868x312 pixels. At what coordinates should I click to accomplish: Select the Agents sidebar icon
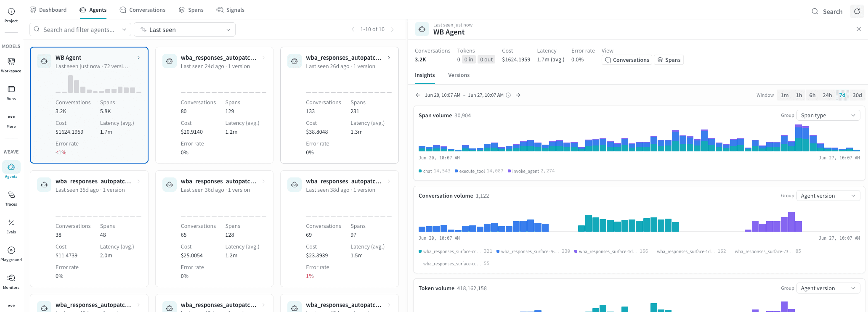(11, 170)
